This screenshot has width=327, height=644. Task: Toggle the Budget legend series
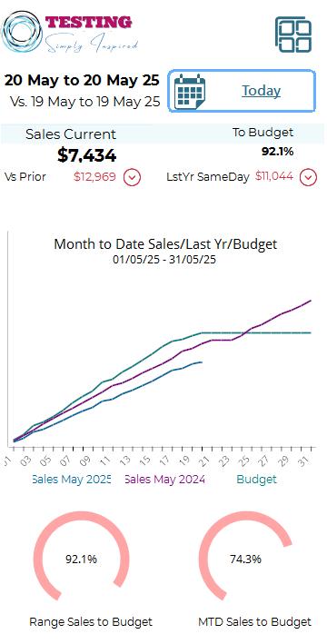257,479
